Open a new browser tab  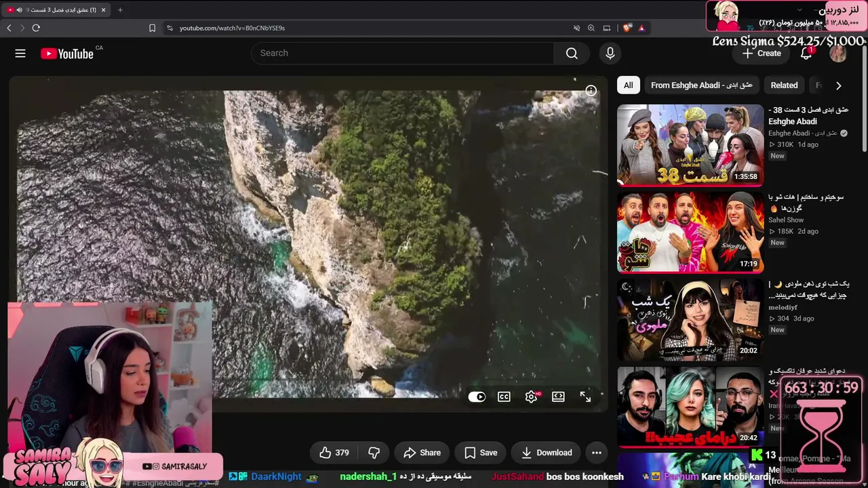coord(120,9)
